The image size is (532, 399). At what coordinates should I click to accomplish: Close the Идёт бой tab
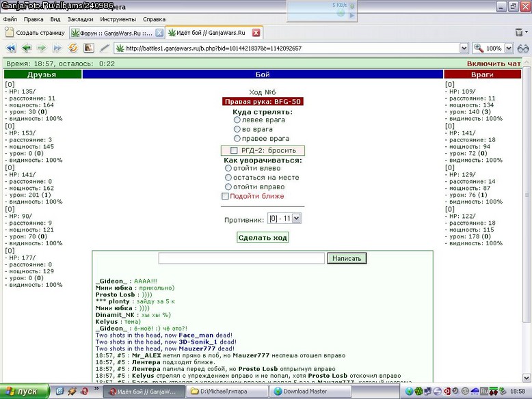[x=256, y=33]
